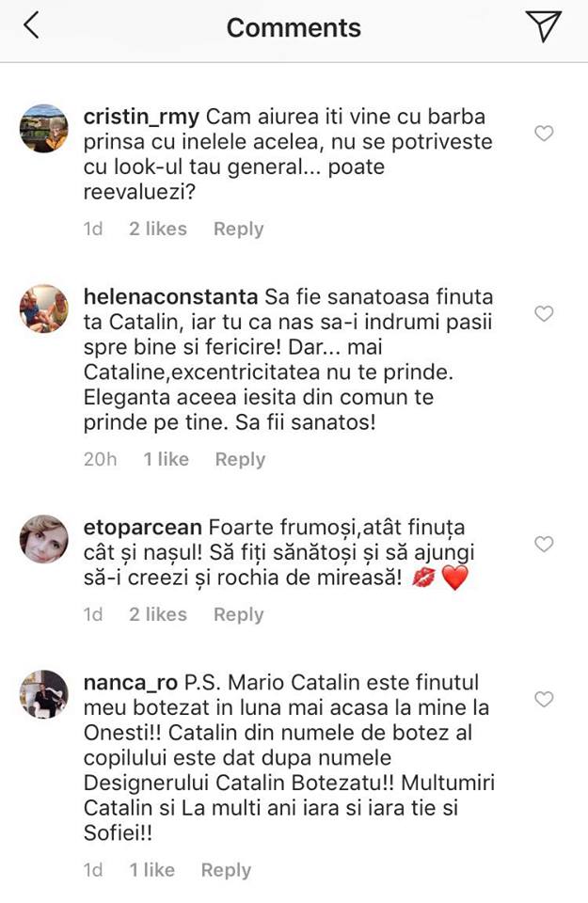Tap the heart beside nanca_ro's comment
588x903 pixels.
click(544, 699)
